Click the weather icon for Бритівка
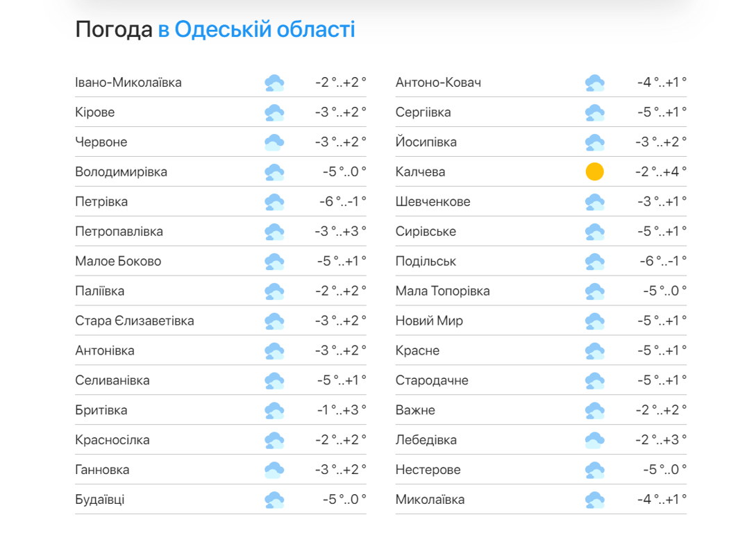 (x=274, y=410)
